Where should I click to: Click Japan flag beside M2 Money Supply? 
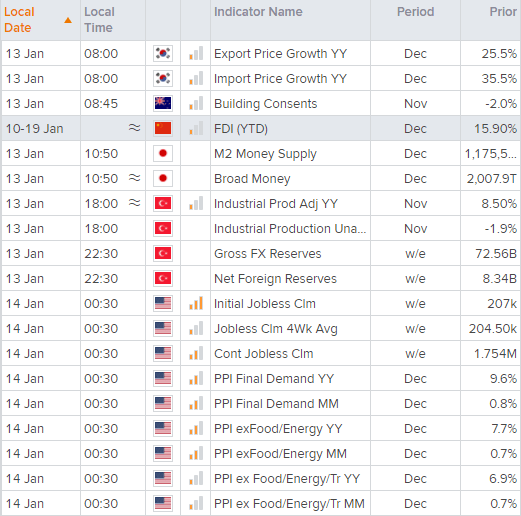coord(163,153)
